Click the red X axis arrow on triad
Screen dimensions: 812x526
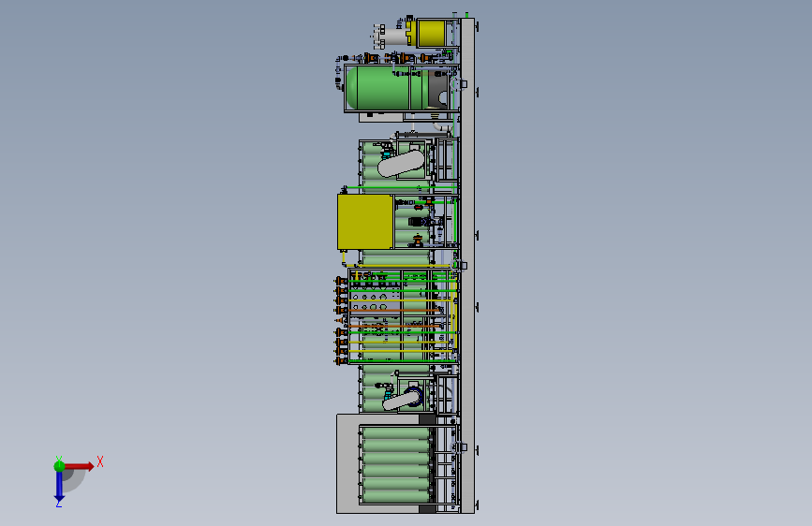click(x=79, y=466)
